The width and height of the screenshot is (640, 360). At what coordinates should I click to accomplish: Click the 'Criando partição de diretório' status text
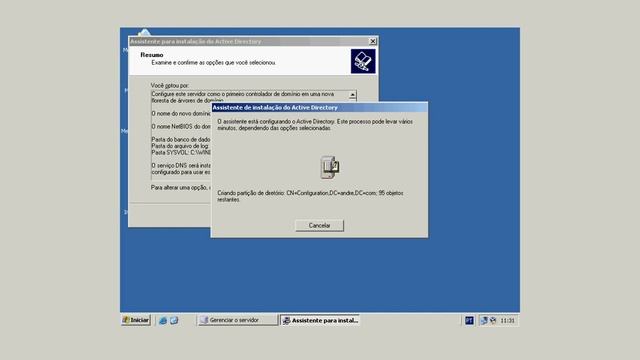click(x=310, y=196)
